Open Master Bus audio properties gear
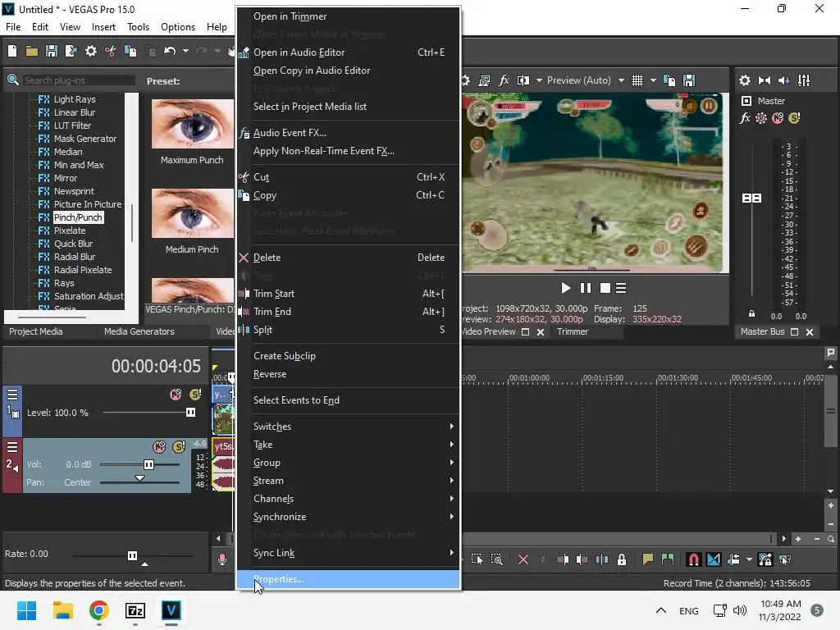 pyautogui.click(x=745, y=80)
